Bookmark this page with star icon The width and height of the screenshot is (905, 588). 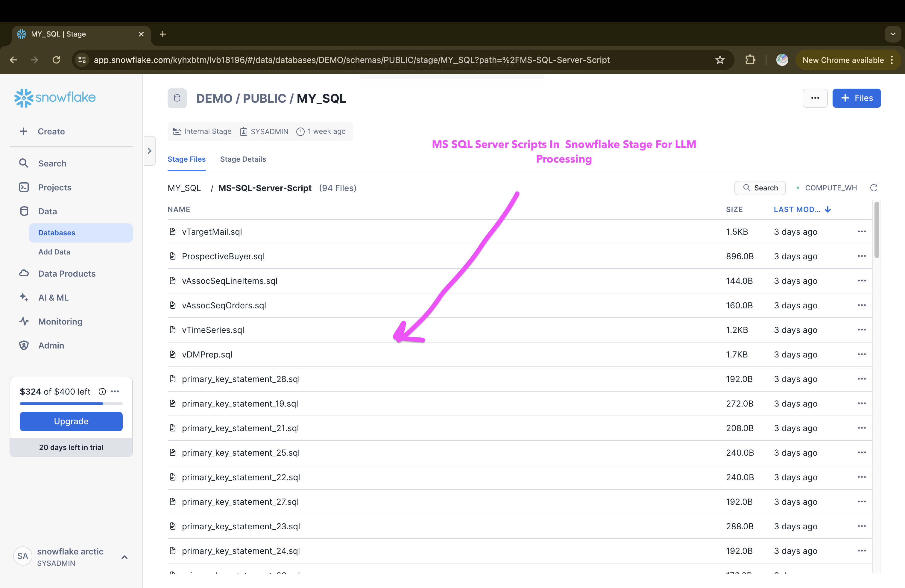(719, 60)
